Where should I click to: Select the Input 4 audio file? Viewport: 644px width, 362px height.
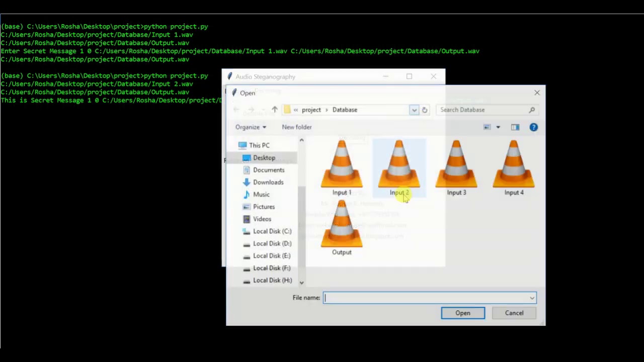(514, 168)
